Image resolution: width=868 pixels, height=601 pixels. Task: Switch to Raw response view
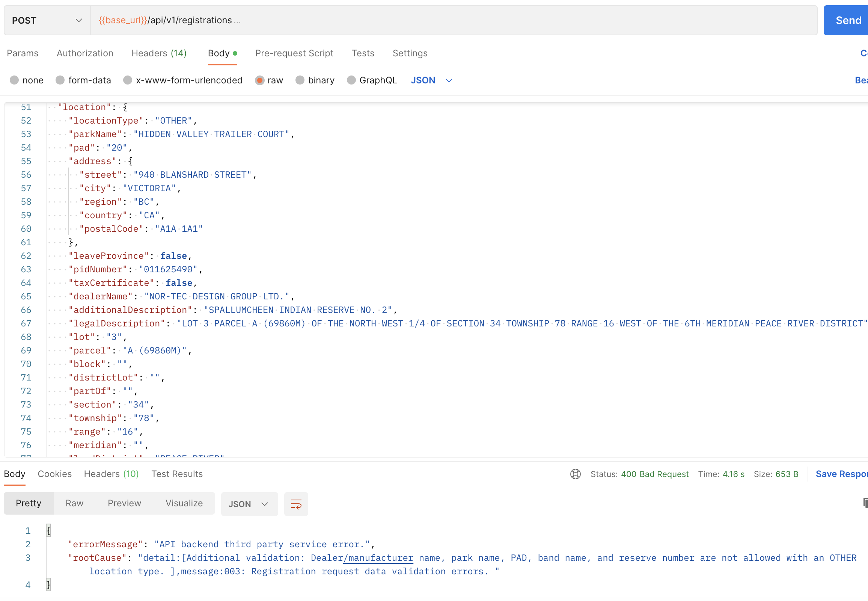click(x=75, y=503)
